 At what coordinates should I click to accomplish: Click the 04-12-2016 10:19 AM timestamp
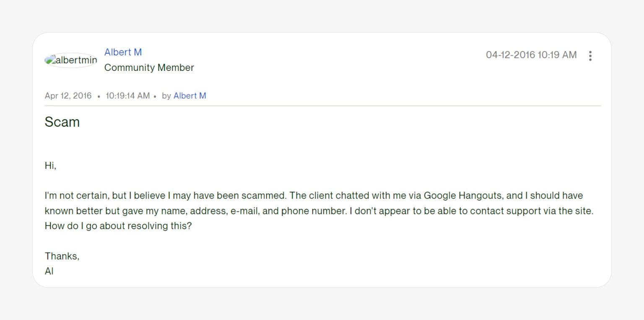tap(531, 55)
